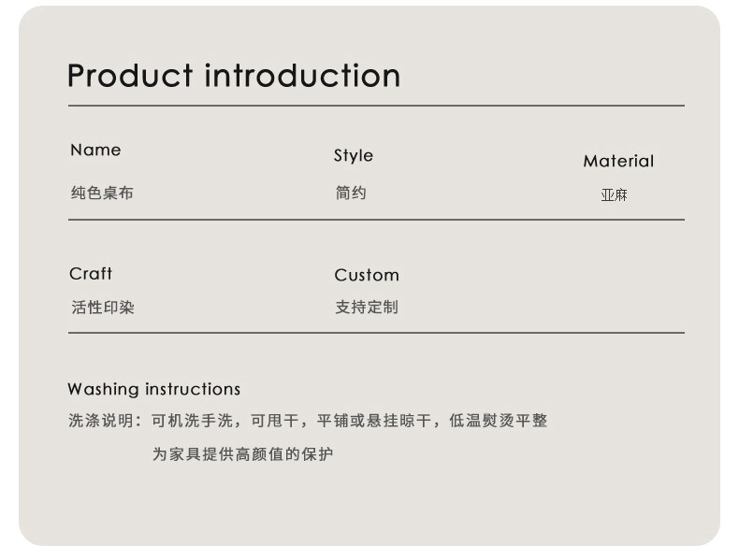Select the "Custom" field label
The height and width of the screenshot is (560, 739).
tap(367, 276)
